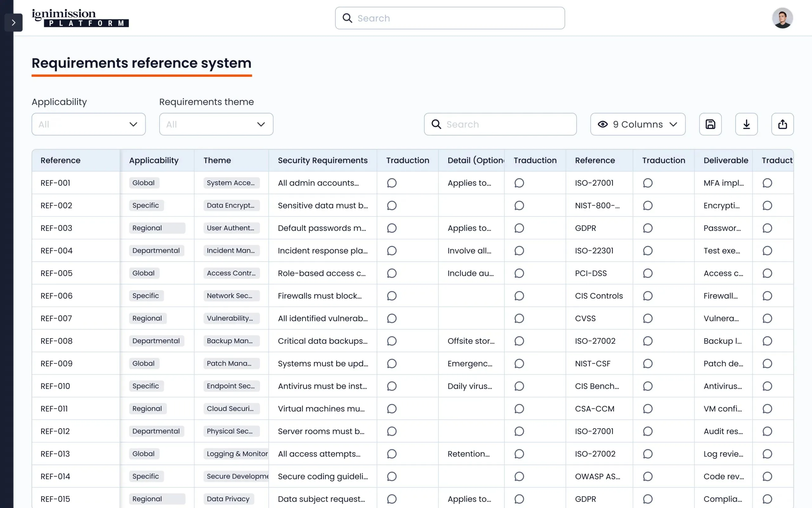
Task: Open Reference traduction comment for CIS Controls row
Action: [x=648, y=296]
